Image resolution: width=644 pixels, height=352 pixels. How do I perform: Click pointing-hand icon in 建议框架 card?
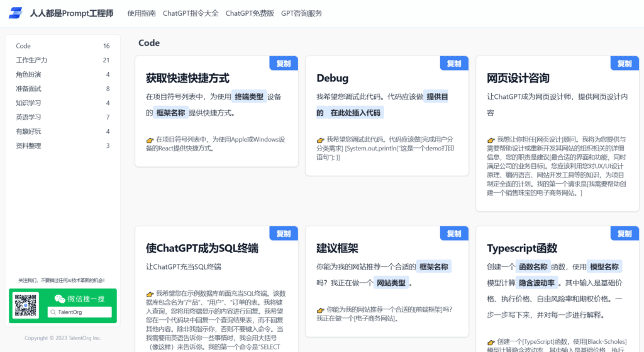tap(320, 310)
